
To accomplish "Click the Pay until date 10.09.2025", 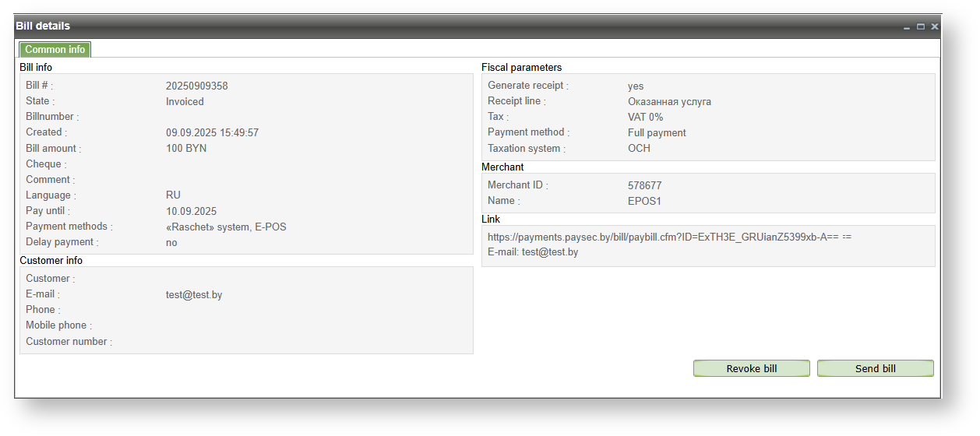I will click(x=191, y=211).
